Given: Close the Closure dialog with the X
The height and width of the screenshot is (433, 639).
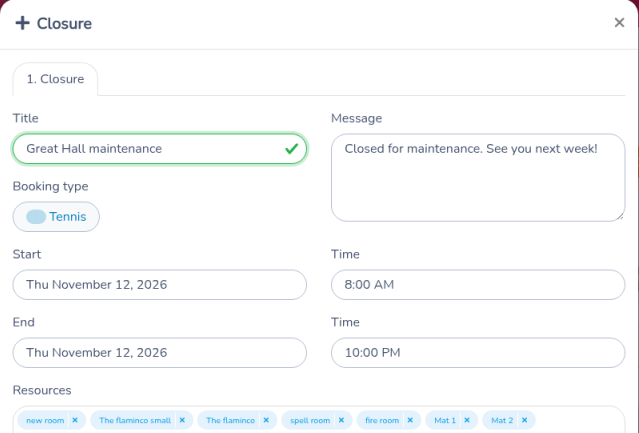Looking at the screenshot, I should (619, 23).
